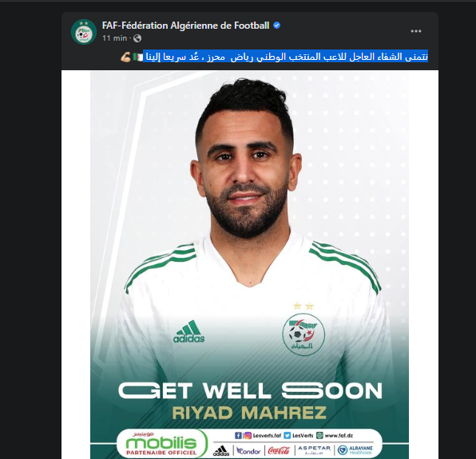
Task: Click the Get Well Soon headline text
Action: pos(250,390)
